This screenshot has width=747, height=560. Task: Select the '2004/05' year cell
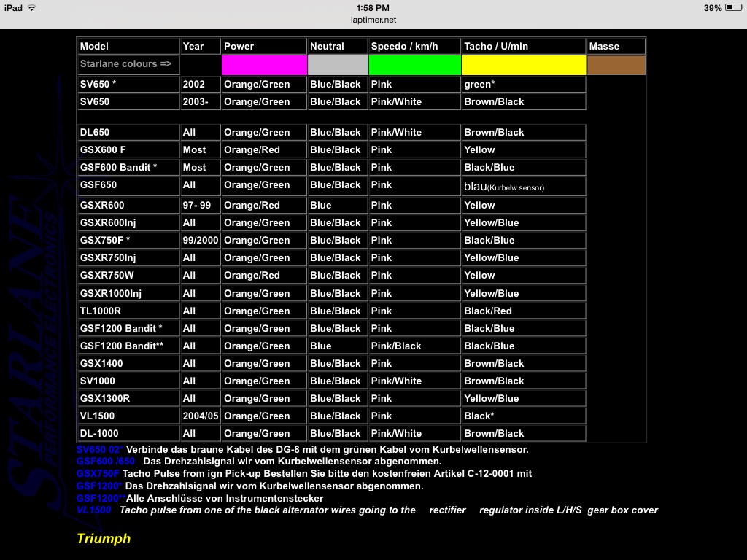[x=201, y=416]
